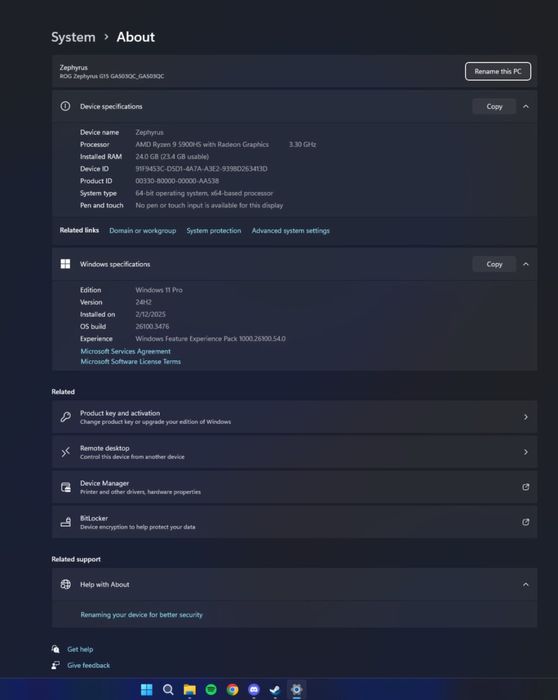Collapse the Windows specifications section
Screen dimensions: 558x700
tap(526, 264)
